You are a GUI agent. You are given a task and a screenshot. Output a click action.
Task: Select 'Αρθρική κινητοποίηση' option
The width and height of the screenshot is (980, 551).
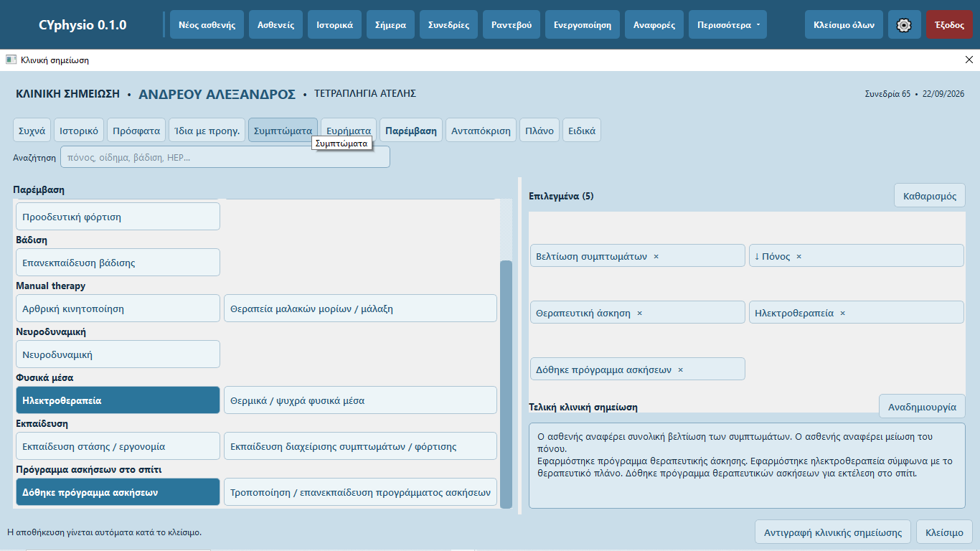click(118, 309)
